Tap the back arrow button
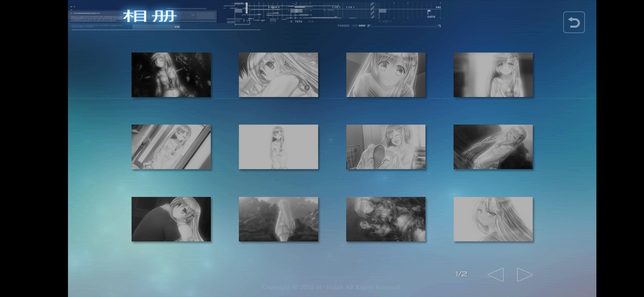 click(x=574, y=22)
